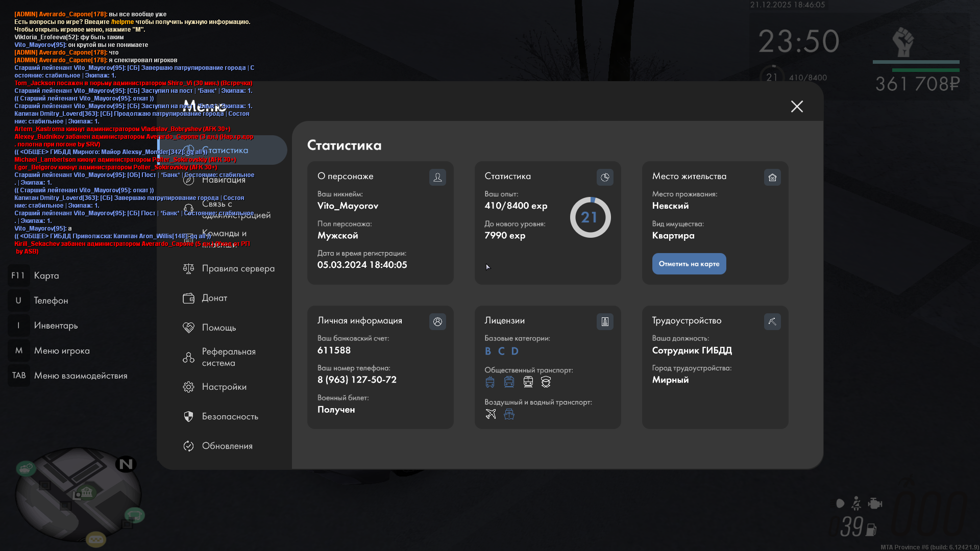The image size is (980, 551).
Task: Click the first bus icon under Общественный транспорт
Action: 490,382
